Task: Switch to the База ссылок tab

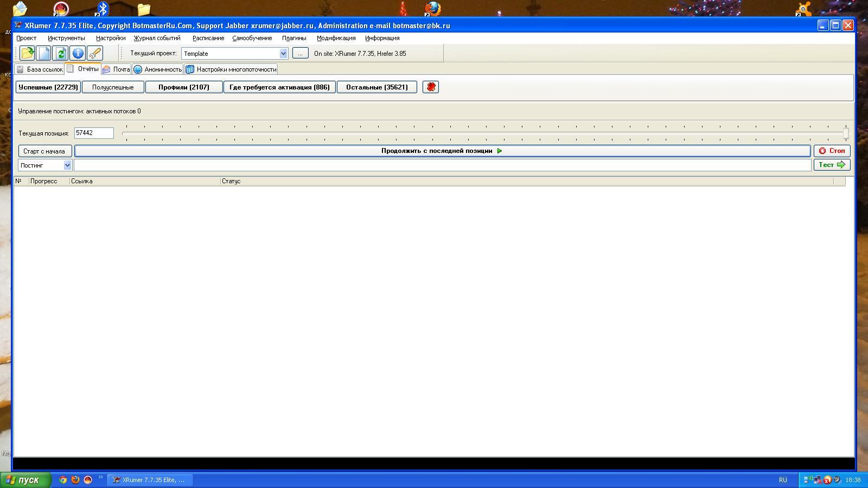Action: pos(40,69)
